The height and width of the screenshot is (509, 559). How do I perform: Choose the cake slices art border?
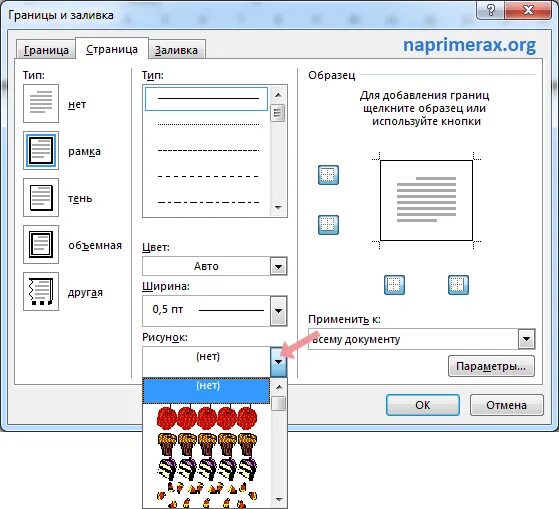click(207, 469)
